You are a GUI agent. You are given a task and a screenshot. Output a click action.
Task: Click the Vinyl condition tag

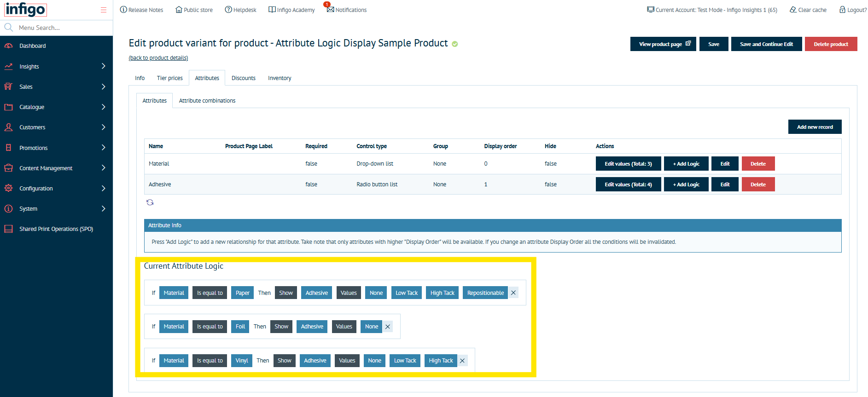(242, 361)
